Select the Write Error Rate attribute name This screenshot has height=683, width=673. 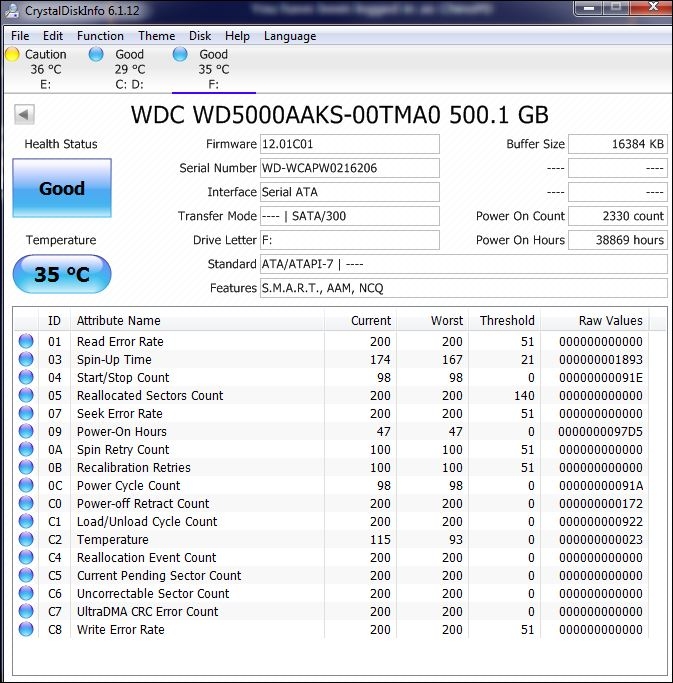point(121,629)
